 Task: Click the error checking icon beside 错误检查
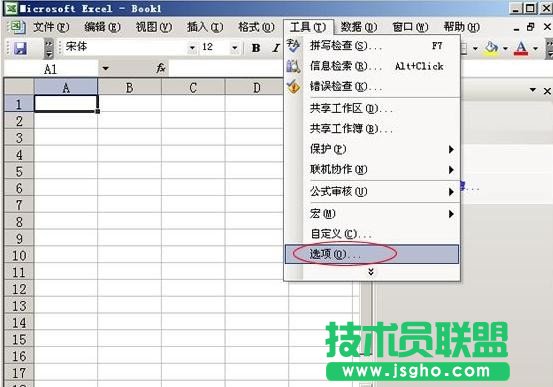293,86
